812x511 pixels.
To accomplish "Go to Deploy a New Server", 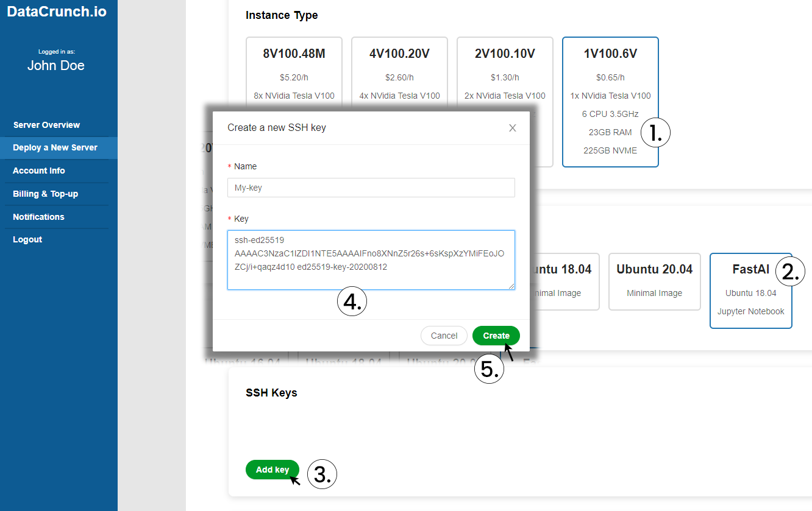I will [55, 147].
